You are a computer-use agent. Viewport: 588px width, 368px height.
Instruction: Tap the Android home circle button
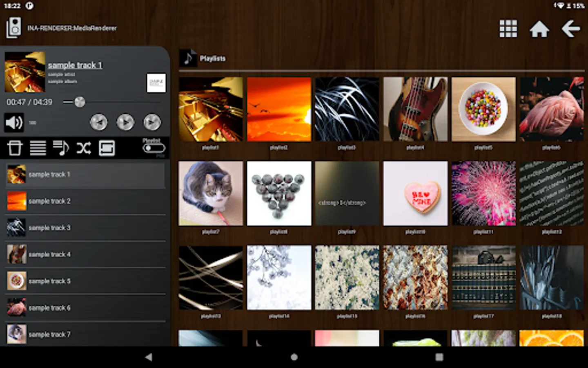click(294, 357)
